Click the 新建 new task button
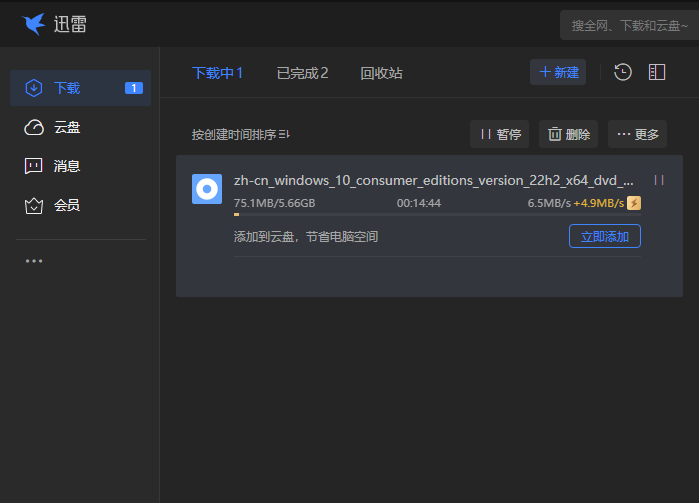699x503 pixels. [558, 72]
